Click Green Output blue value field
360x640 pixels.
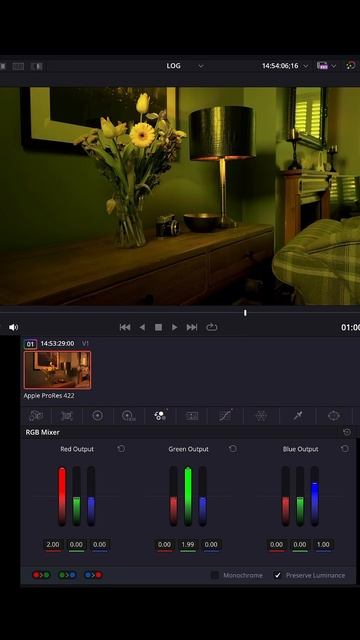211,544
